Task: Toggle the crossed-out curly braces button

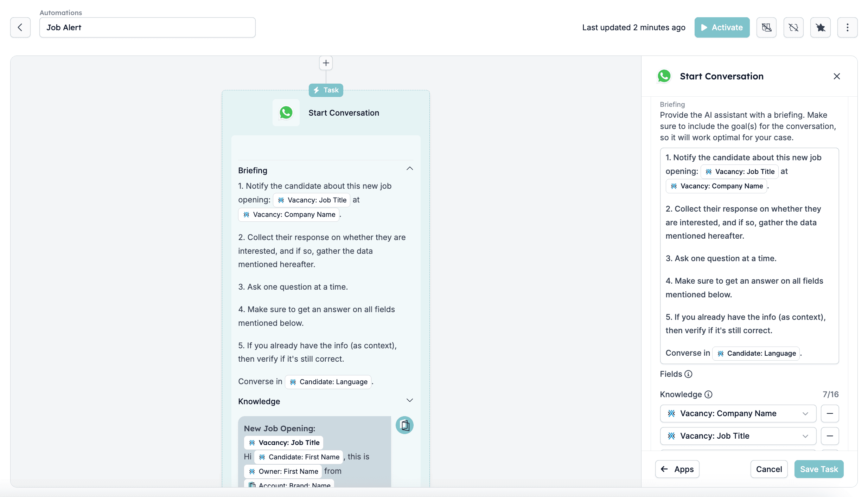Action: pos(793,27)
